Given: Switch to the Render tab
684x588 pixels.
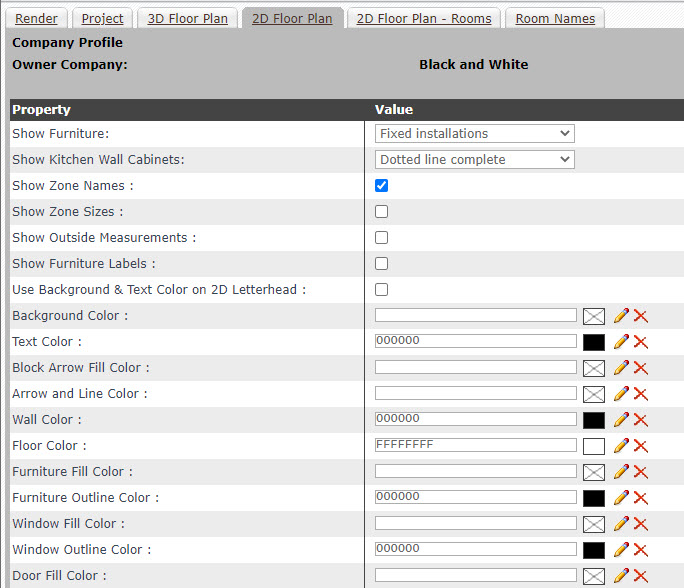Looking at the screenshot, I should click(x=36, y=19).
